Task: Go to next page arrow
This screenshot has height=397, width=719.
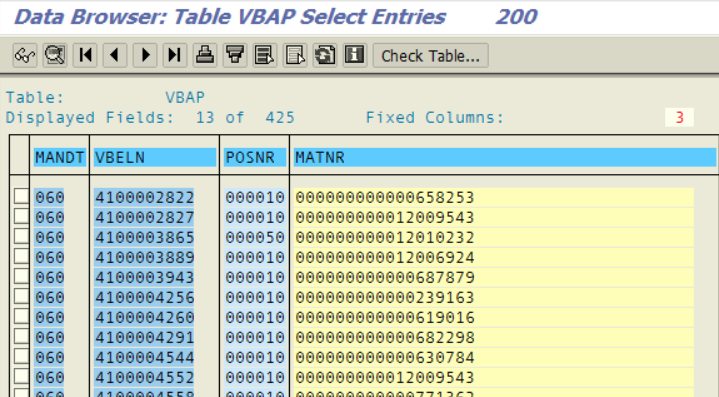Action: [145, 55]
